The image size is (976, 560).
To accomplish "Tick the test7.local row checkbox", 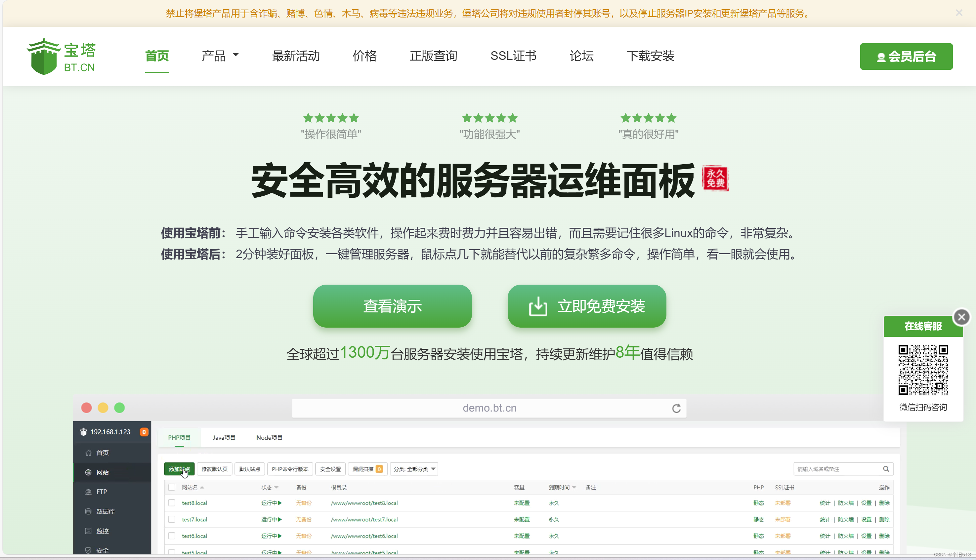I will pos(172,519).
